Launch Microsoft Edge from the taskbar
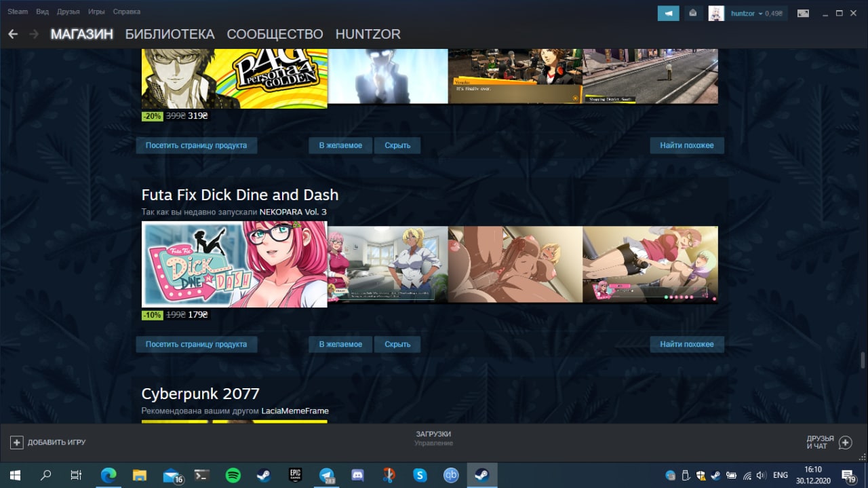Image resolution: width=868 pixels, height=488 pixels. click(108, 475)
